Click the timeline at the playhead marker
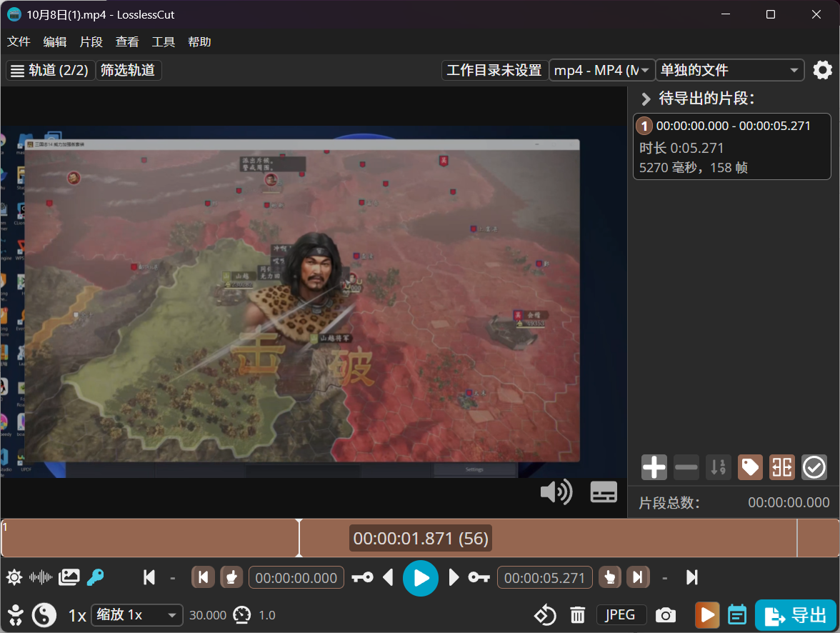Screen dimensions: 840x633 tap(299, 538)
